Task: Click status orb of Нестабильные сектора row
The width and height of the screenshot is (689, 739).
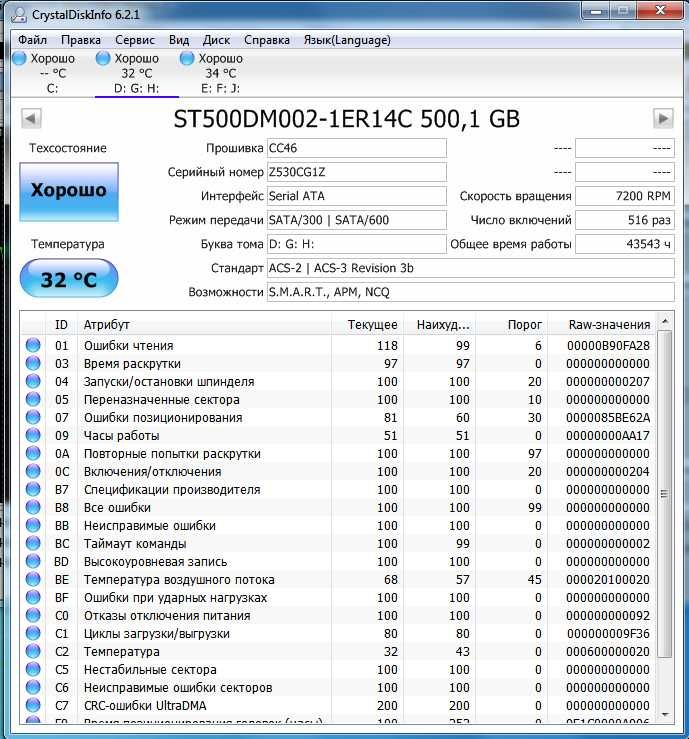Action: click(x=33, y=669)
